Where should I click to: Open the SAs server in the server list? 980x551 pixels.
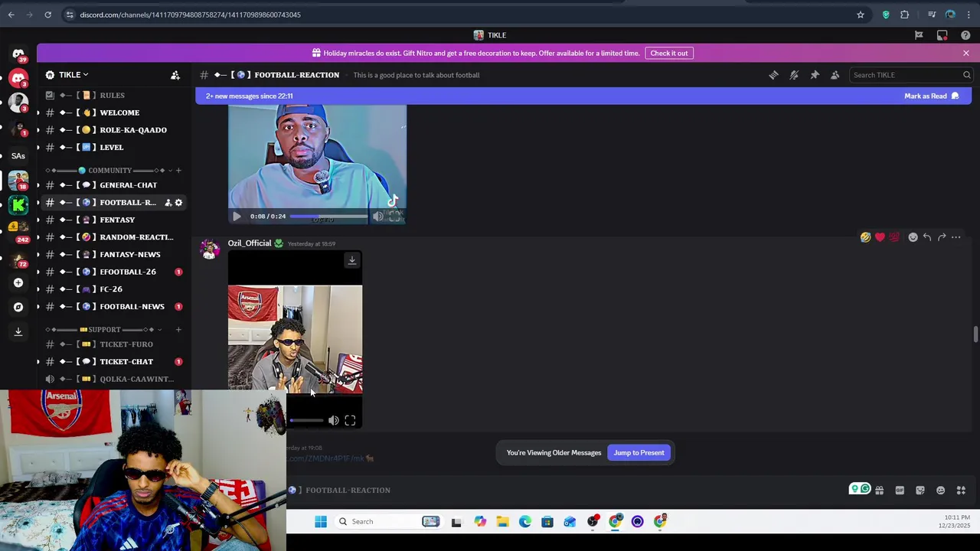tap(18, 155)
